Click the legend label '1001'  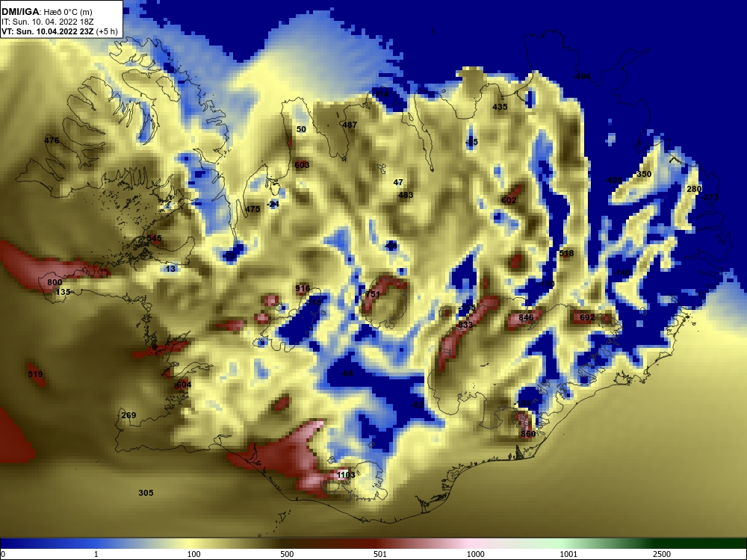coord(568,554)
